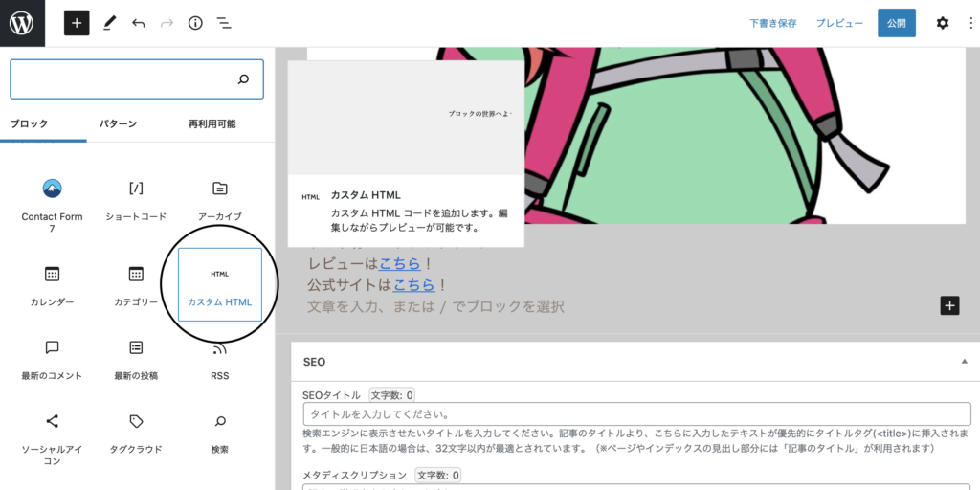Redo the last undone change
The height and width of the screenshot is (490, 980).
167,23
